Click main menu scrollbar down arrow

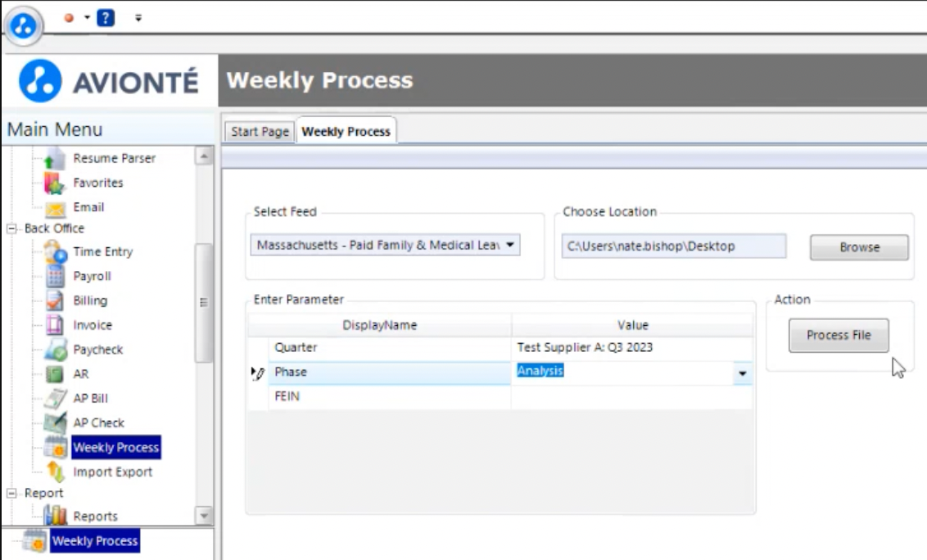pyautogui.click(x=204, y=516)
